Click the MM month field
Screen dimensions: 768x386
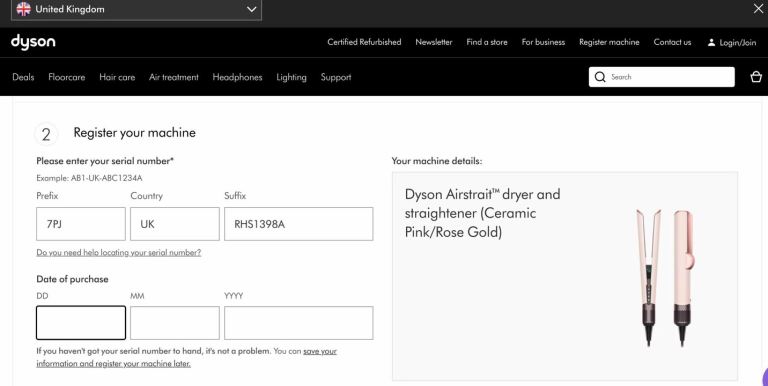[x=175, y=323]
